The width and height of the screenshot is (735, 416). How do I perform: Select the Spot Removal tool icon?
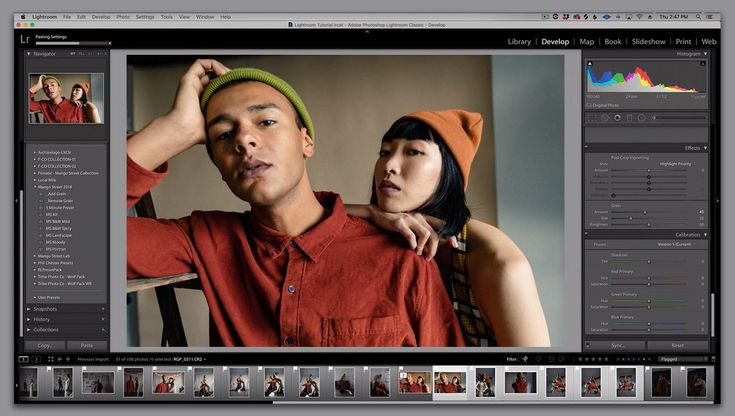pyautogui.click(x=605, y=118)
